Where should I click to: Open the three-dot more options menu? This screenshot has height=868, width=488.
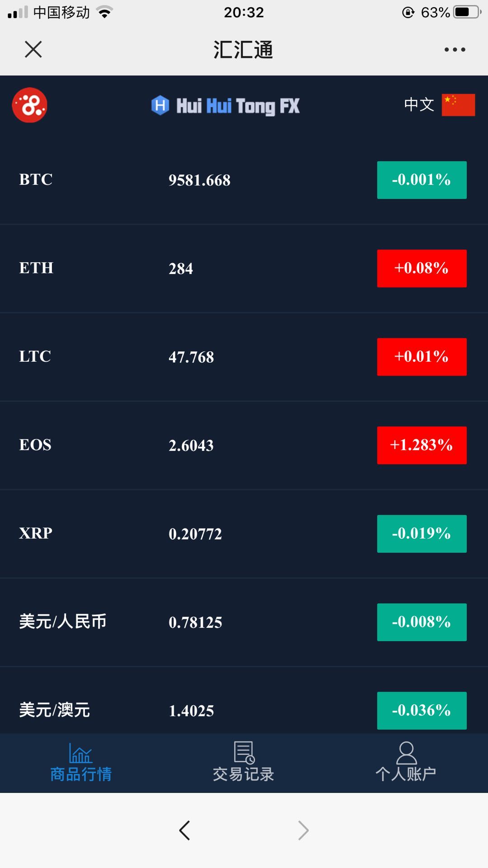click(455, 49)
